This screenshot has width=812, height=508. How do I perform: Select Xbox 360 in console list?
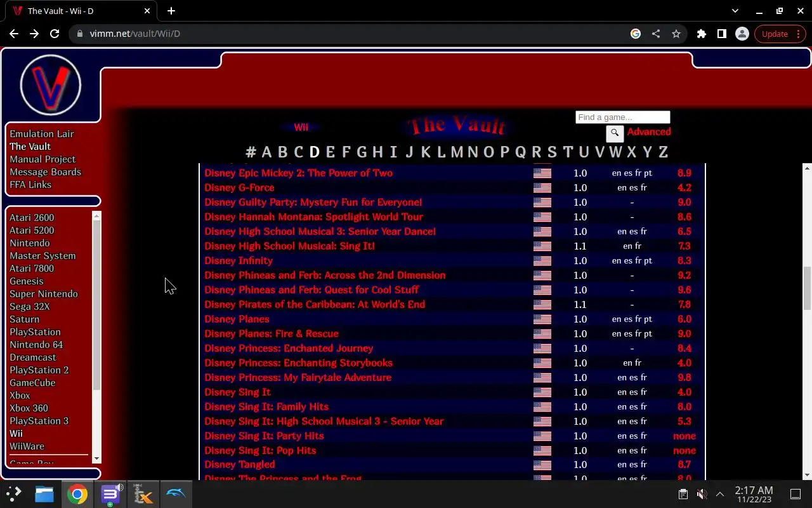coord(29,408)
